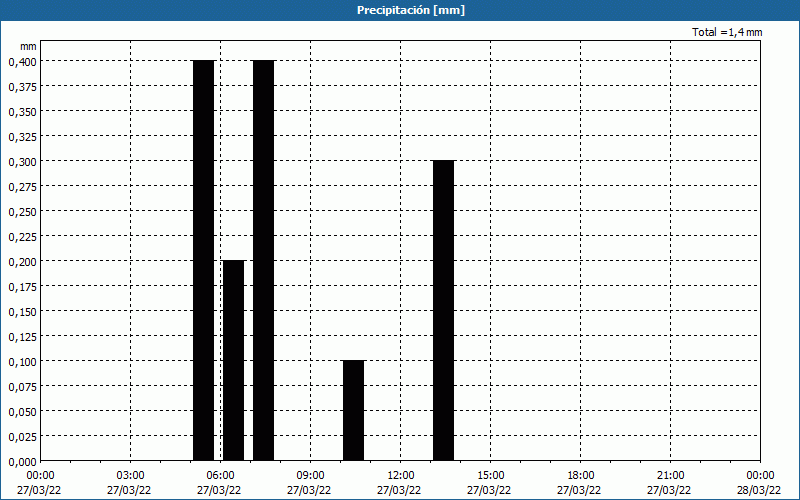Click the 0,175 y-axis label
The image size is (800, 500).
coord(22,287)
